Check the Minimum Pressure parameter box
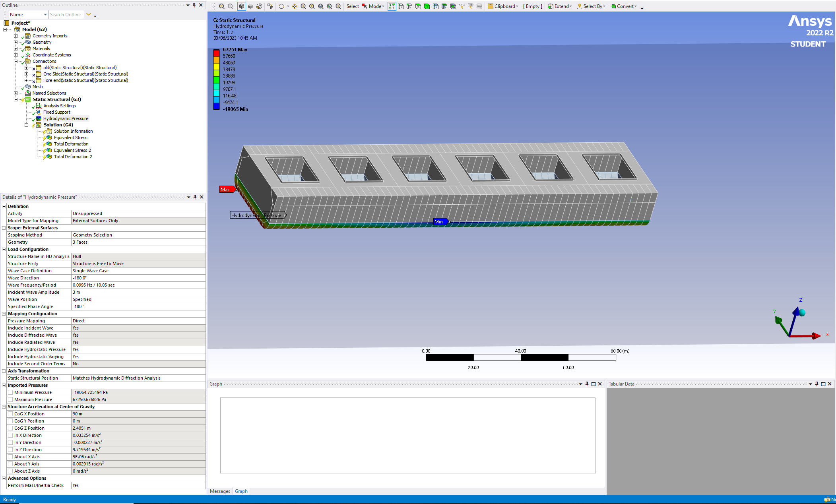The width and height of the screenshot is (836, 504). point(11,392)
